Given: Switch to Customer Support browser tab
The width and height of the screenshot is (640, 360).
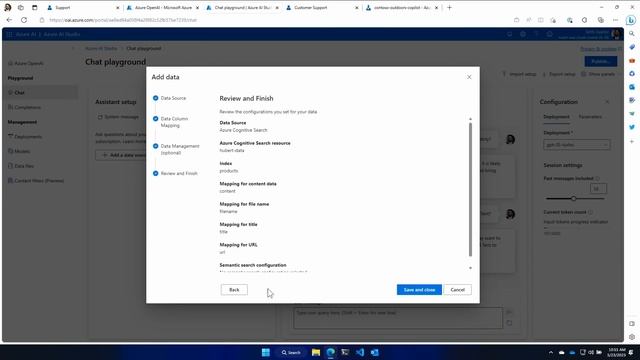Looking at the screenshot, I should point(322,7).
